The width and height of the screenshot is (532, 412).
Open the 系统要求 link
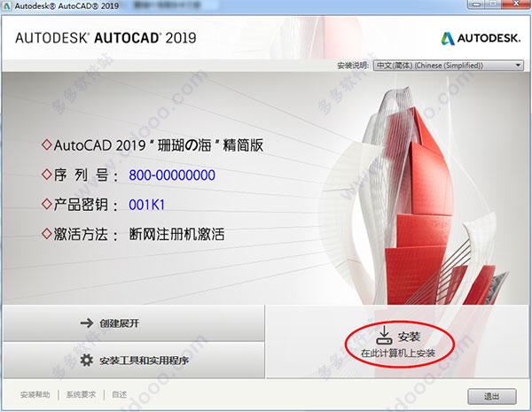coord(81,394)
